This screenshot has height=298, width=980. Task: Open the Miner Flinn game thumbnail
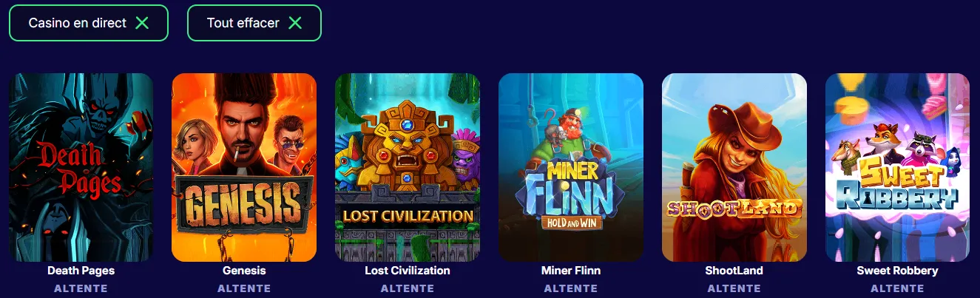pos(571,168)
